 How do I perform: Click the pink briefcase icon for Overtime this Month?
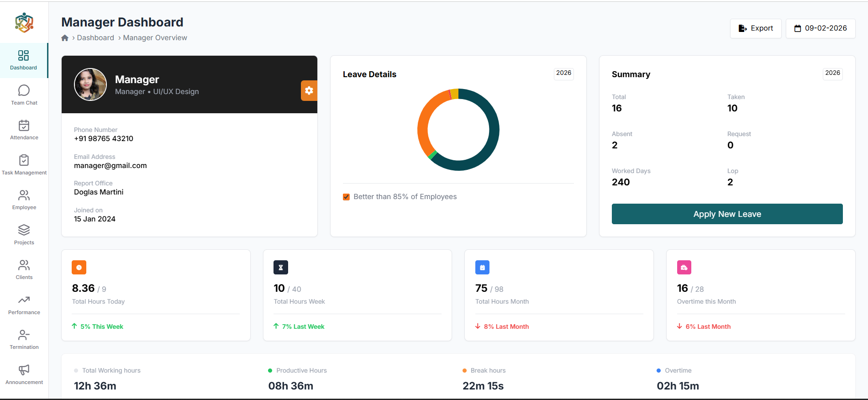pyautogui.click(x=684, y=268)
